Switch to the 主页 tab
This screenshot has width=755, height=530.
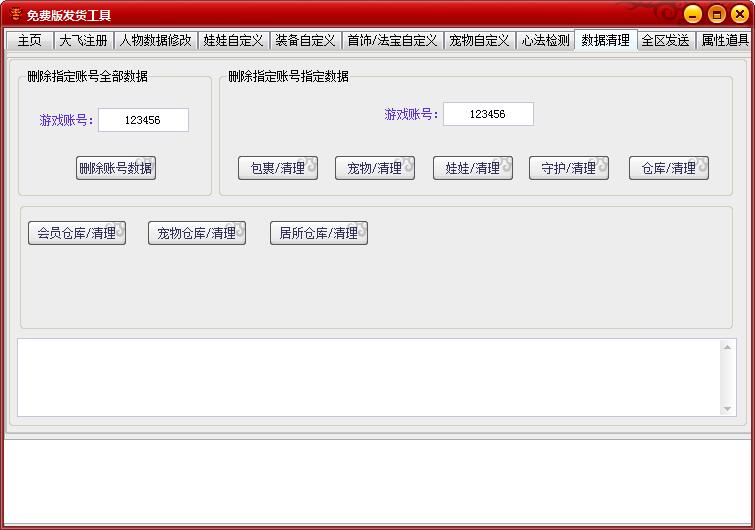(30, 41)
